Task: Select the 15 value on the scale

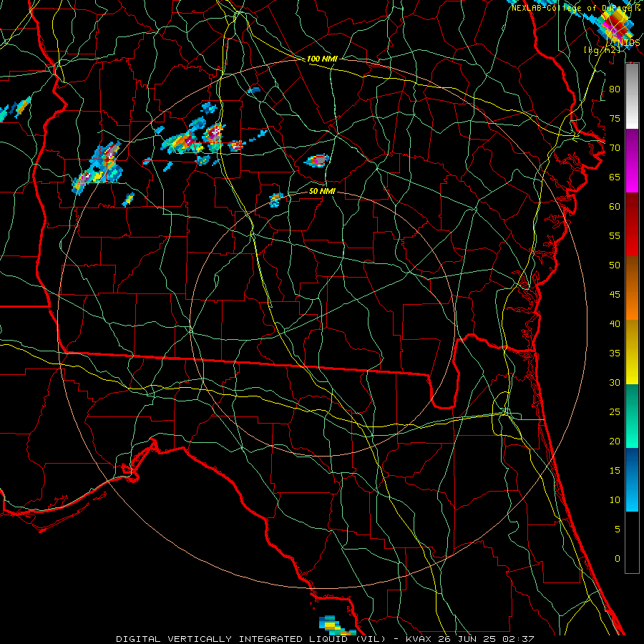Action: point(615,470)
